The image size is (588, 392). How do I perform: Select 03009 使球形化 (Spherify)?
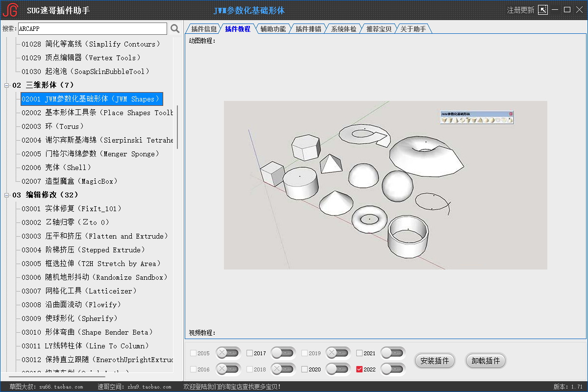tap(70, 318)
